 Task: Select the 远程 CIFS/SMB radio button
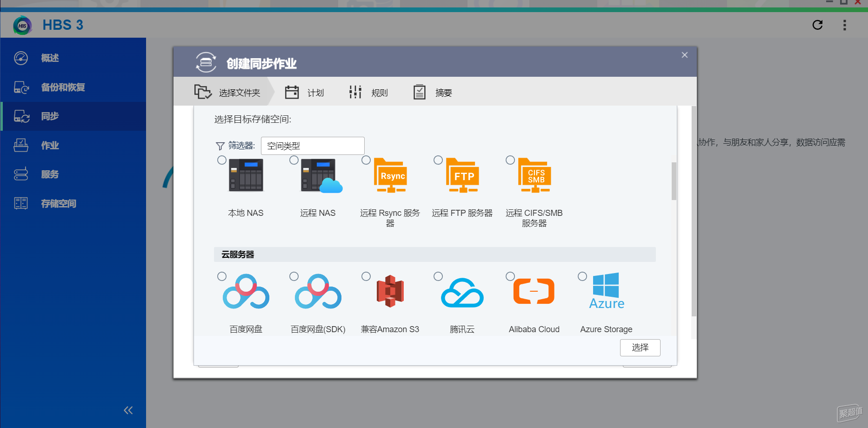pyautogui.click(x=510, y=160)
